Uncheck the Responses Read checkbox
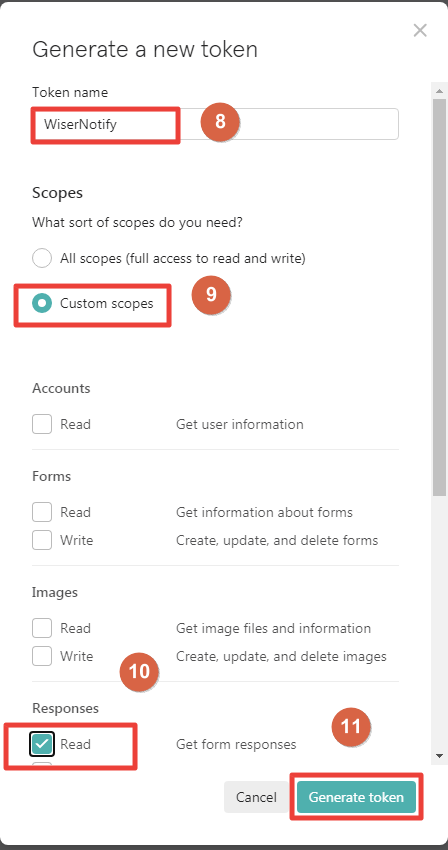The image size is (448, 850). 42,744
